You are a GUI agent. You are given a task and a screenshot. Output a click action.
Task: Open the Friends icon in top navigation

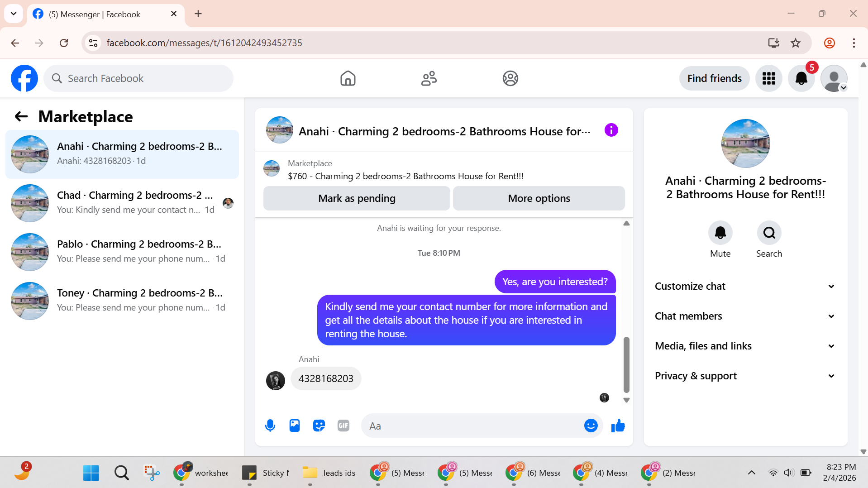click(429, 78)
